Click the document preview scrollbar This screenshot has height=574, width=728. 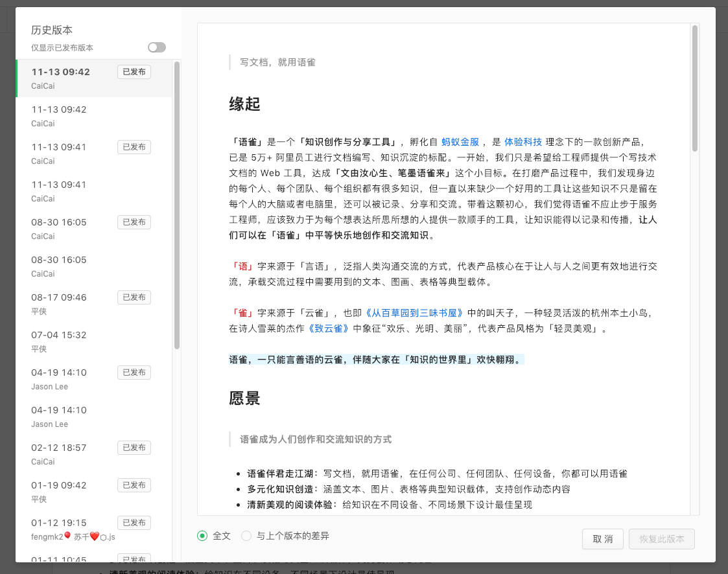tap(695, 78)
